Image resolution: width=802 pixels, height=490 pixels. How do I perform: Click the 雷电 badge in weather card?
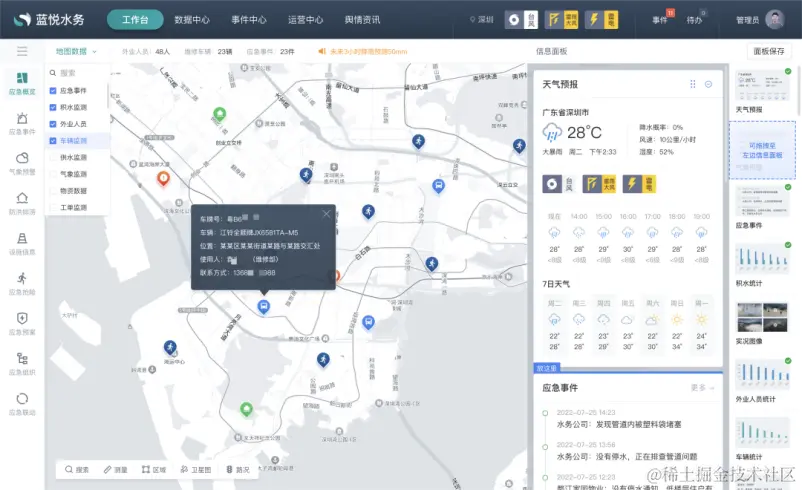click(639, 184)
